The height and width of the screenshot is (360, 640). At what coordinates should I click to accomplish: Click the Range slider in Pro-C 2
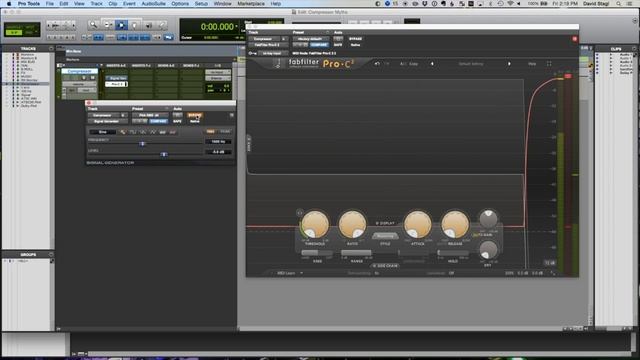tap(356, 253)
